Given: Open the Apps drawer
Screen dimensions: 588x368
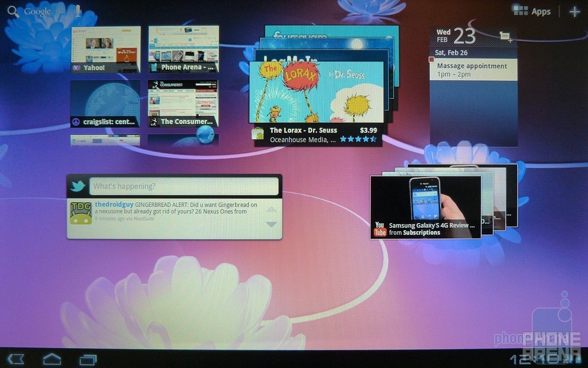Looking at the screenshot, I should point(532,11).
